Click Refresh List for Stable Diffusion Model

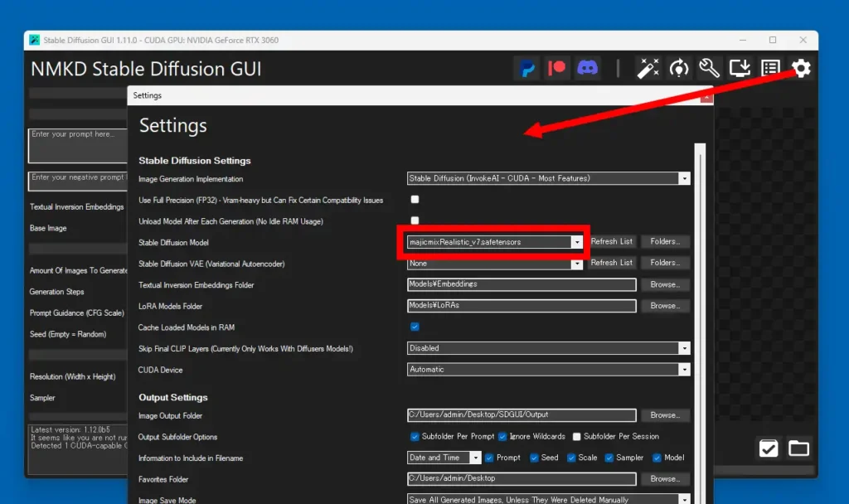pyautogui.click(x=611, y=241)
